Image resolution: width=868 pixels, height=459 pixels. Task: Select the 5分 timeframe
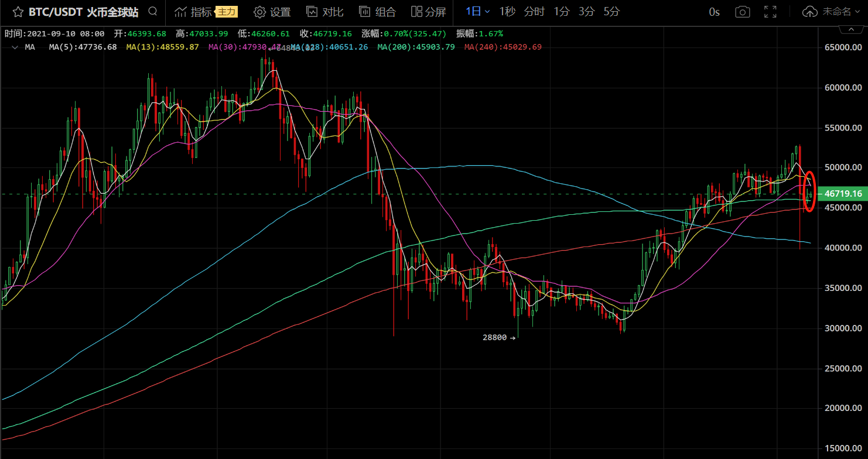[x=611, y=11]
